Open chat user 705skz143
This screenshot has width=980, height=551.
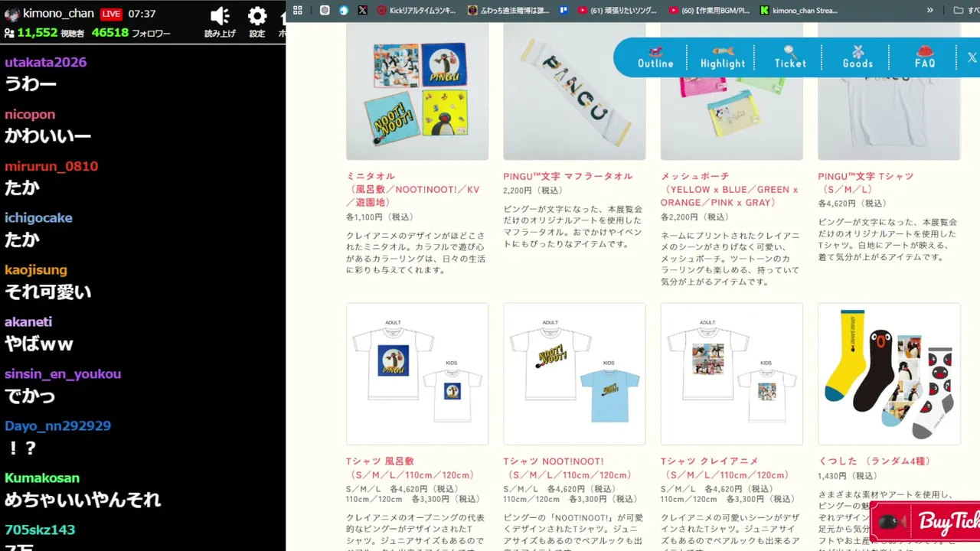click(40, 530)
